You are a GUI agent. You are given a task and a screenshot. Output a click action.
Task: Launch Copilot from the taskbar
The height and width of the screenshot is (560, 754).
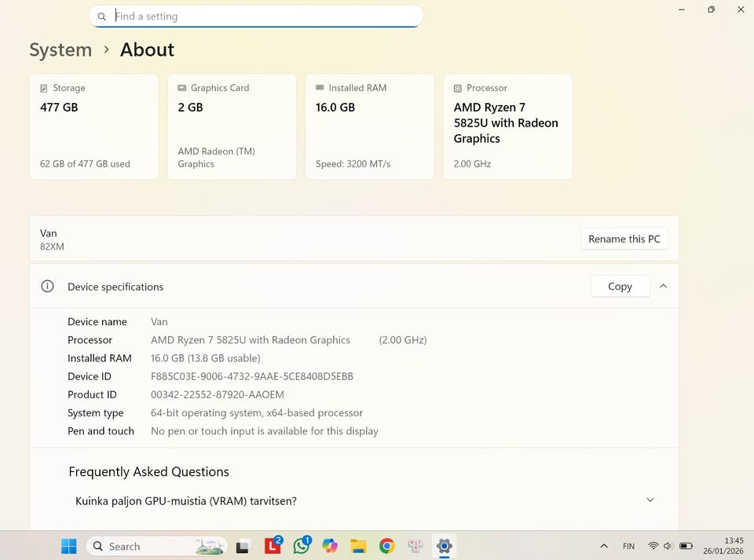point(329,547)
